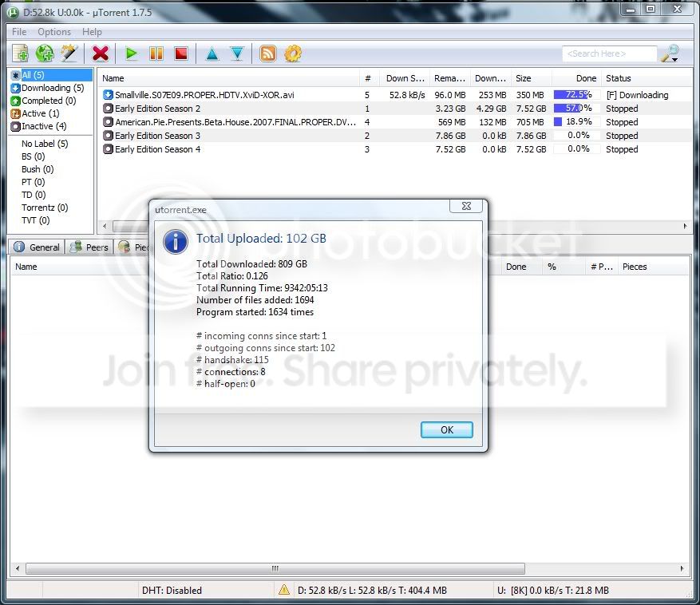Click the µTorrent title bar logo icon
This screenshot has height=605, width=700.
[x=14, y=13]
